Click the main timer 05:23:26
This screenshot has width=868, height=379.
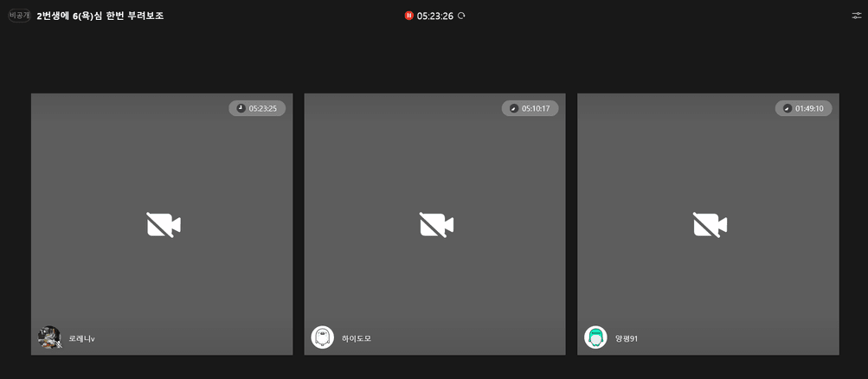pos(435,16)
